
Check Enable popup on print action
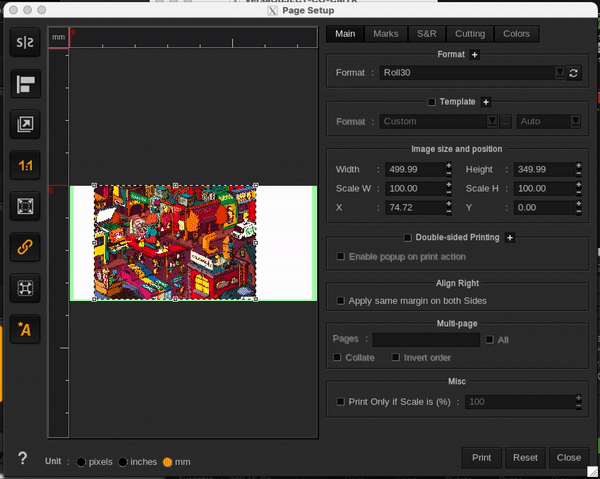340,256
